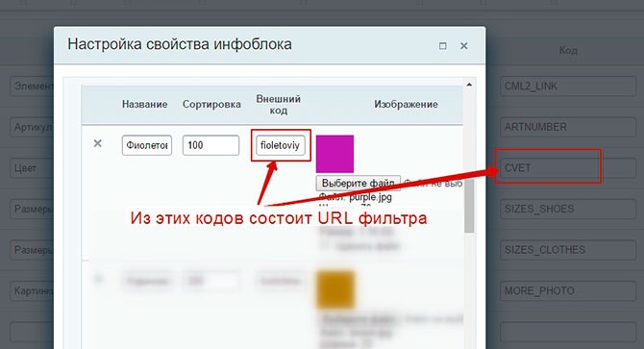This screenshot has height=349, width=644.
Task: Close the Настройка свойства инфоблока dialog
Action: pyautogui.click(x=464, y=46)
